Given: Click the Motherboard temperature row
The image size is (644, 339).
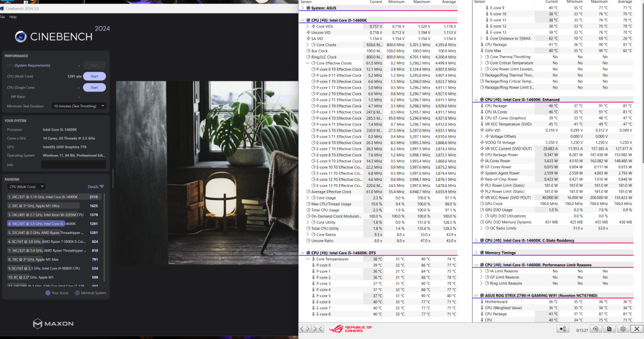Looking at the screenshot, I should pyautogui.click(x=553, y=302).
